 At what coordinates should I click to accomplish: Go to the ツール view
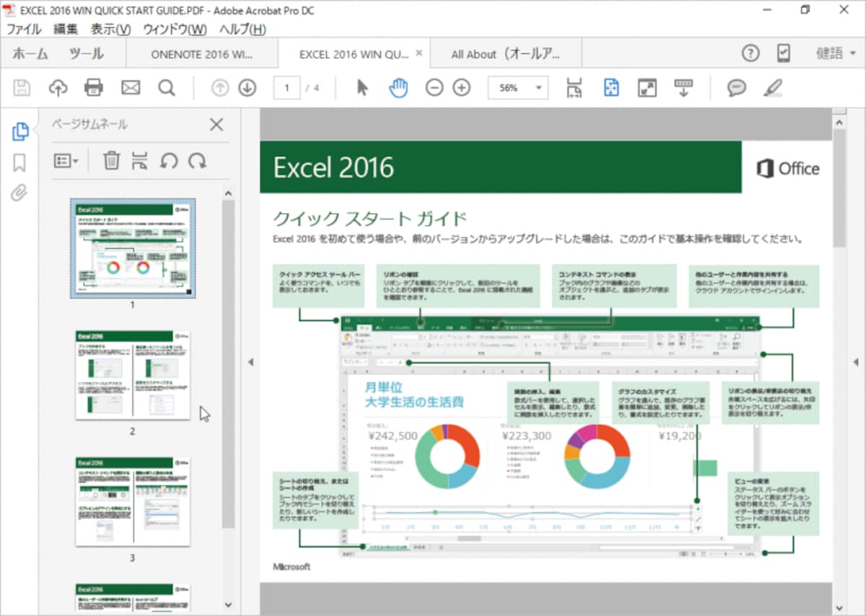[x=87, y=53]
